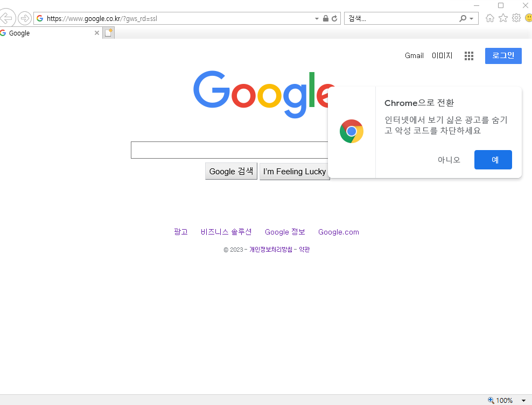
Task: Expand the zoom level dropdown arrow in status bar
Action: [x=523, y=401]
